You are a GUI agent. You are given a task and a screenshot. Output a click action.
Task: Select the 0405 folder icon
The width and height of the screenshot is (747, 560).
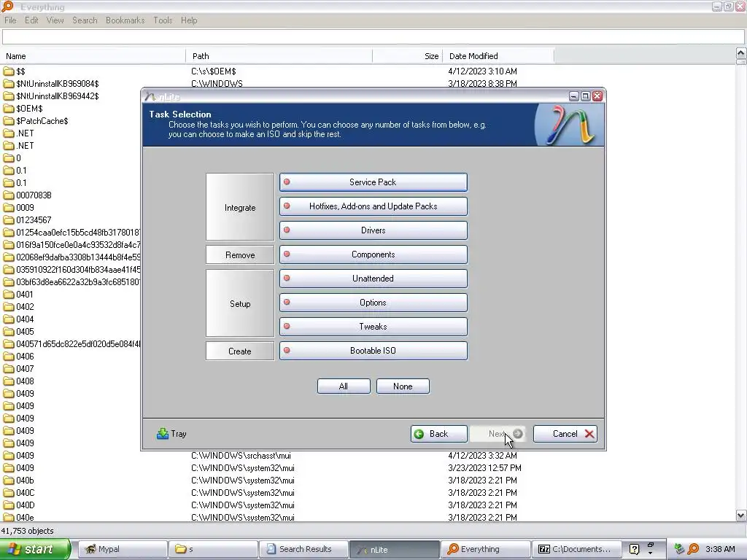point(9,332)
